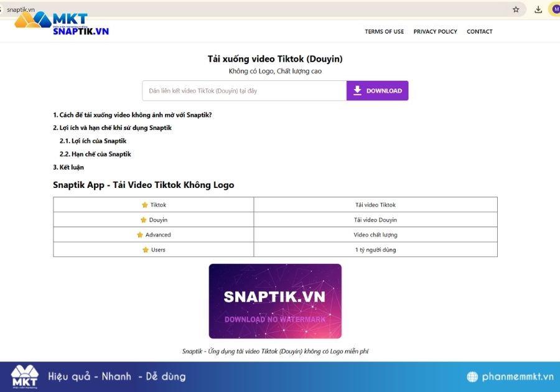Click the star icon beside Douyin row
The image size is (560, 392).
pos(142,219)
